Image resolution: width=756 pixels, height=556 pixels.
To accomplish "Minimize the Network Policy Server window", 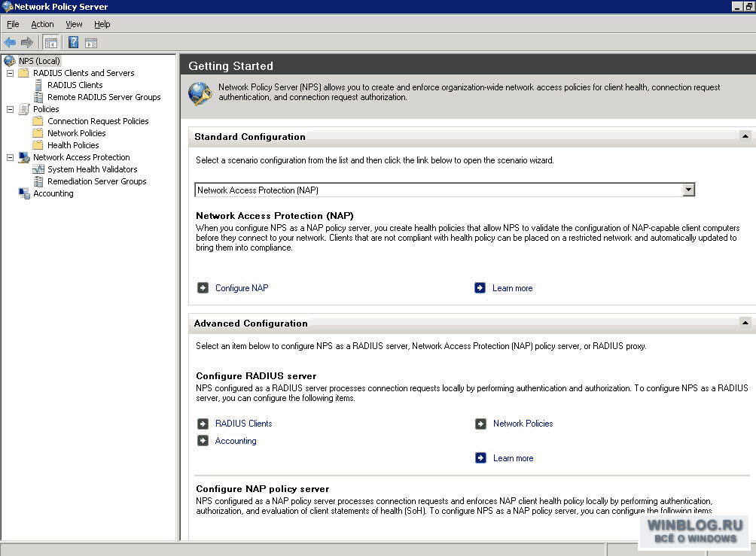I will pyautogui.click(x=737, y=6).
